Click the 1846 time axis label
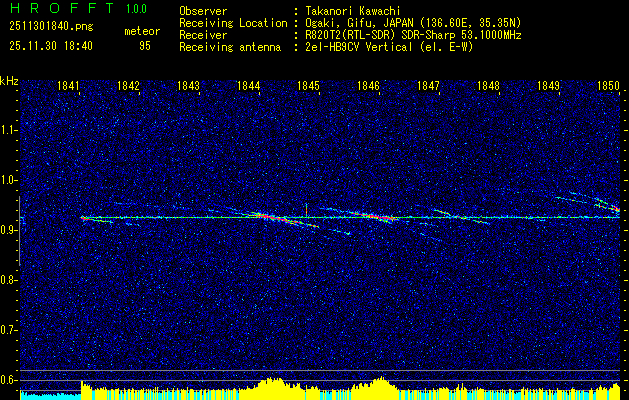The width and height of the screenshot is (629, 400). (x=368, y=86)
